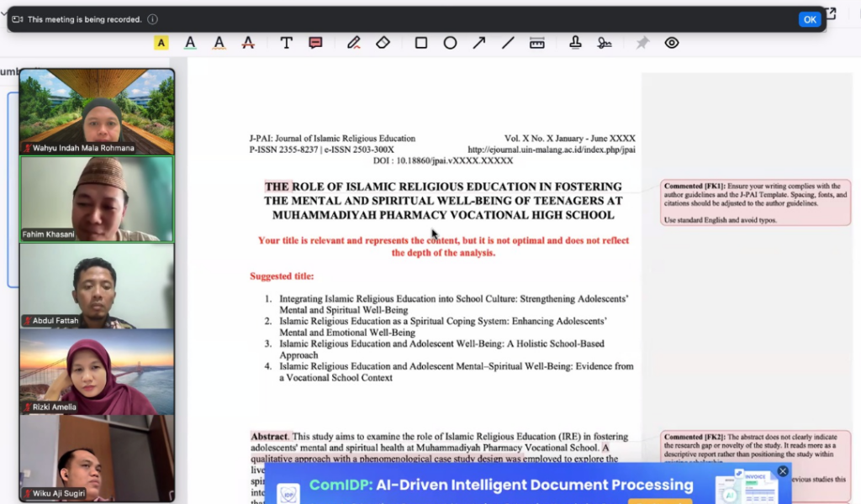Image resolution: width=861 pixels, height=504 pixels.
Task: Select the Eraser tool
Action: click(x=383, y=43)
